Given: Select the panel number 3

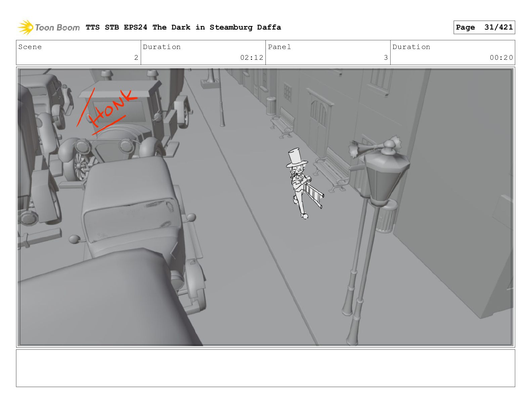Looking at the screenshot, I should tap(386, 57).
